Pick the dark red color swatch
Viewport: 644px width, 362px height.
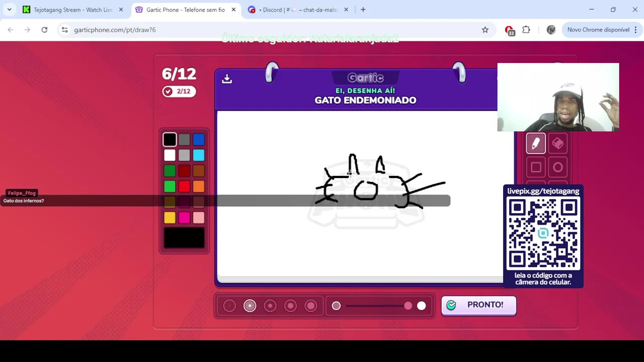184,171
